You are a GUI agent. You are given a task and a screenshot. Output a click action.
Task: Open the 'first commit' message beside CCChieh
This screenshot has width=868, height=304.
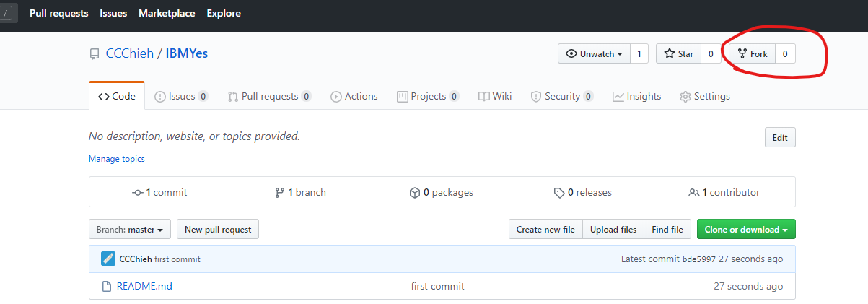point(177,259)
